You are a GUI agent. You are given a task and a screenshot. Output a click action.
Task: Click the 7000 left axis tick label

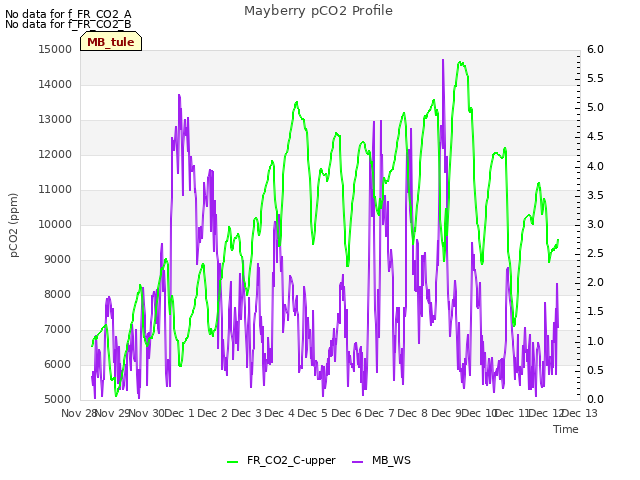[58, 329]
